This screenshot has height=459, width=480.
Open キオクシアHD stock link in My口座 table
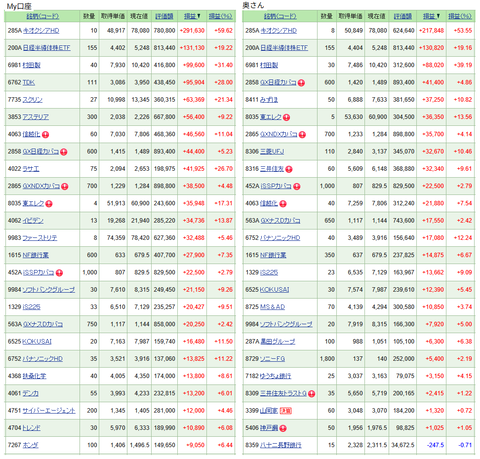click(x=41, y=31)
